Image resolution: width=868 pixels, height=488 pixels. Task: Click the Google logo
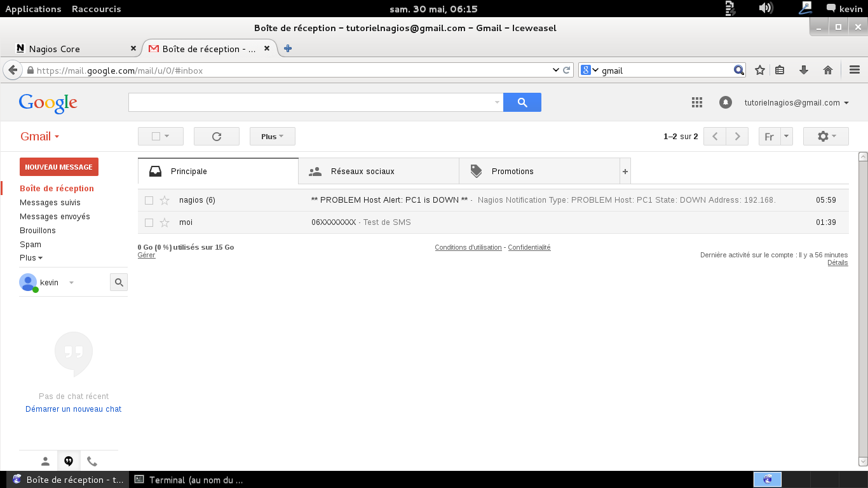48,103
